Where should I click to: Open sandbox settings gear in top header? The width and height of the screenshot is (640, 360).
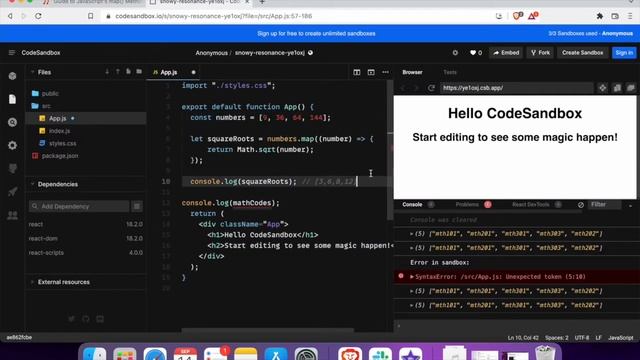click(455, 53)
